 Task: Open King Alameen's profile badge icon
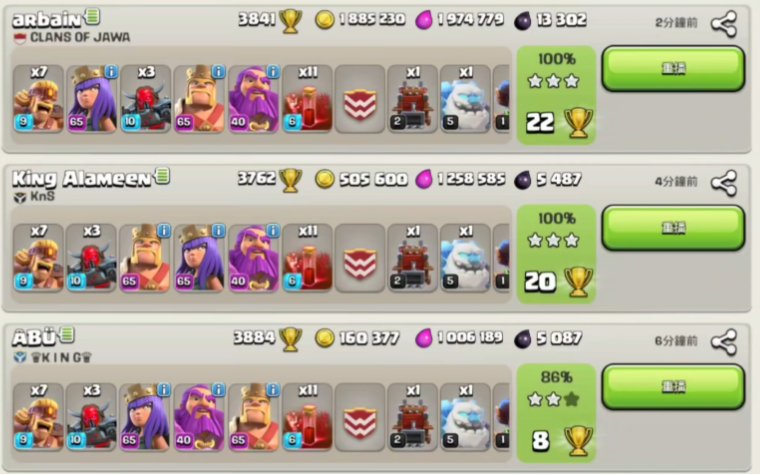[x=162, y=175]
